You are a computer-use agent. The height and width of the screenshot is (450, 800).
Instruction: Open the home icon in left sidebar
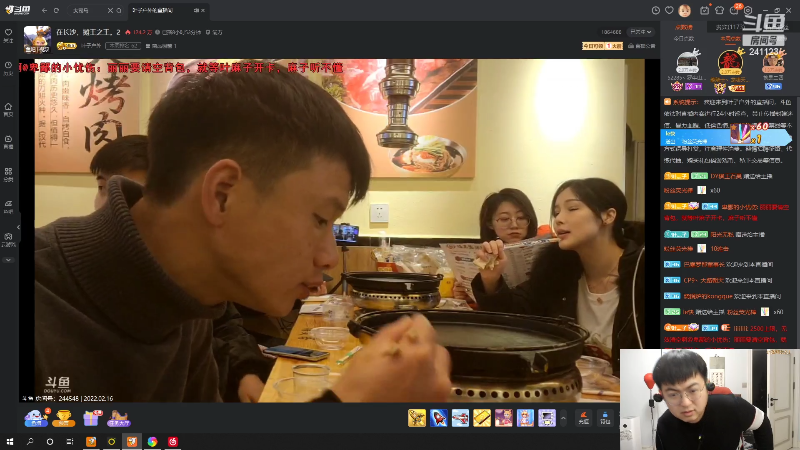tap(8, 109)
